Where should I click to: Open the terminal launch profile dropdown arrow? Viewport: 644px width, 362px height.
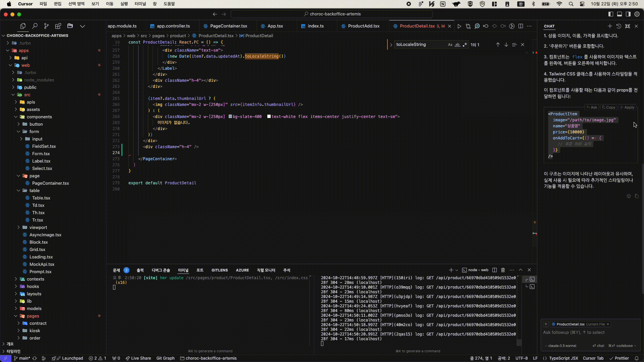[x=457, y=270]
